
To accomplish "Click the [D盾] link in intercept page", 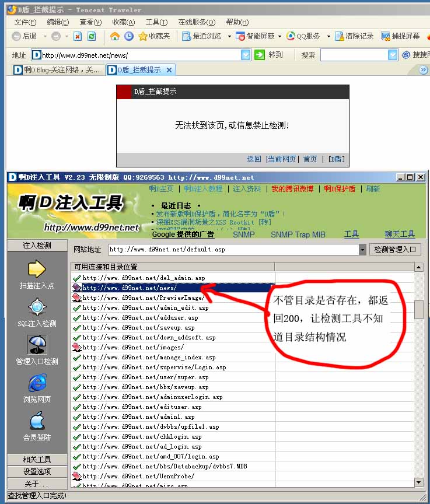I will coord(336,159).
